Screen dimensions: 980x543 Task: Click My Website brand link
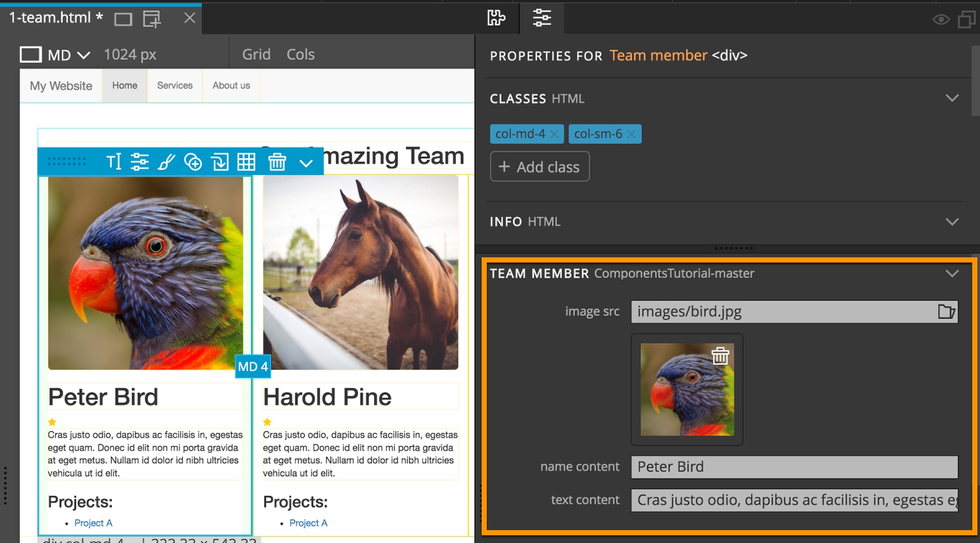tap(61, 86)
